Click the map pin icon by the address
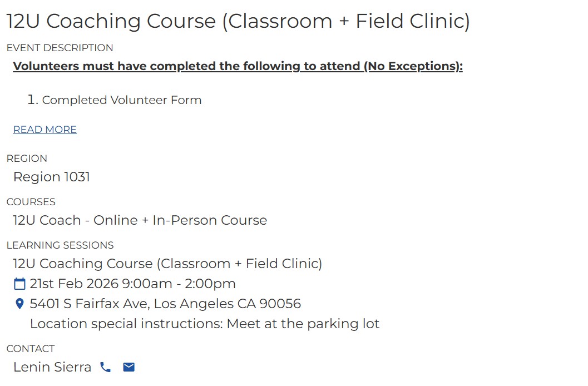Image resolution: width=588 pixels, height=386 pixels. 19,304
